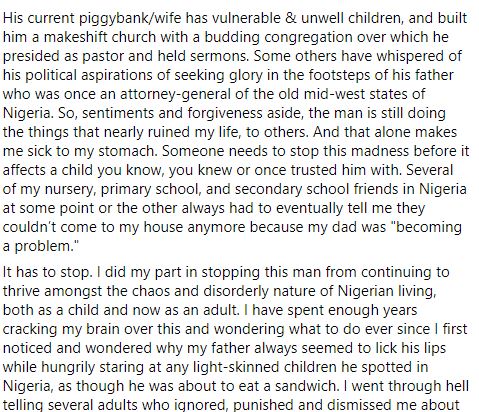Click the phrase "once trusted him with"
The height and width of the screenshot is (412, 479).
click(327, 170)
